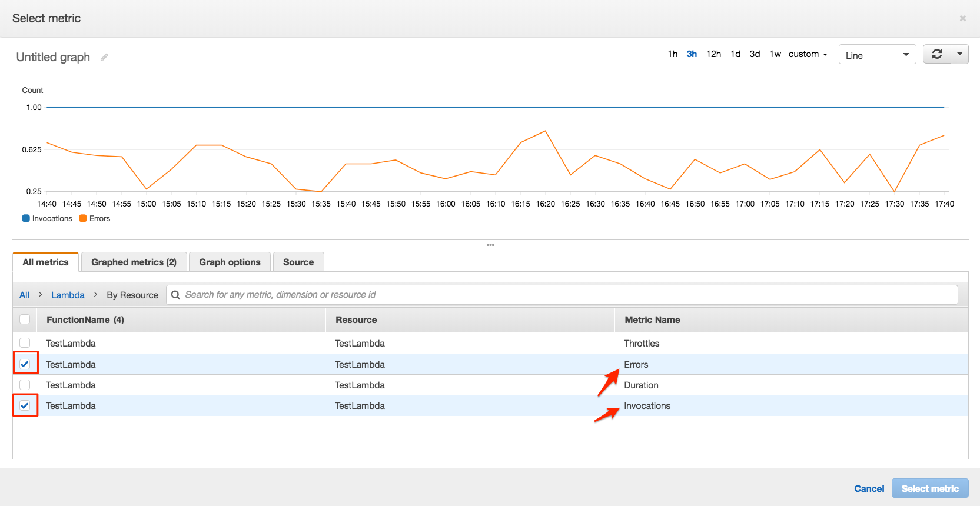Screen dimensions: 980x506
Task: Click the Select metric button
Action: 930,488
